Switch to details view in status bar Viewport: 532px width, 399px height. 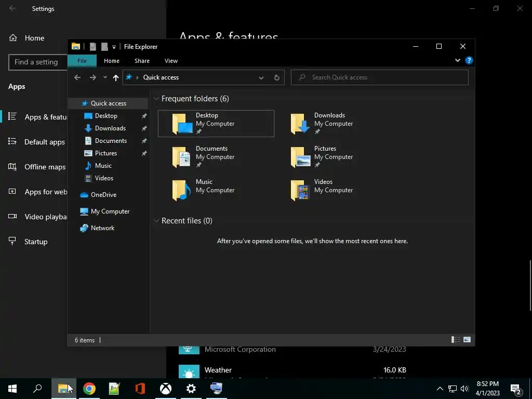pyautogui.click(x=455, y=340)
